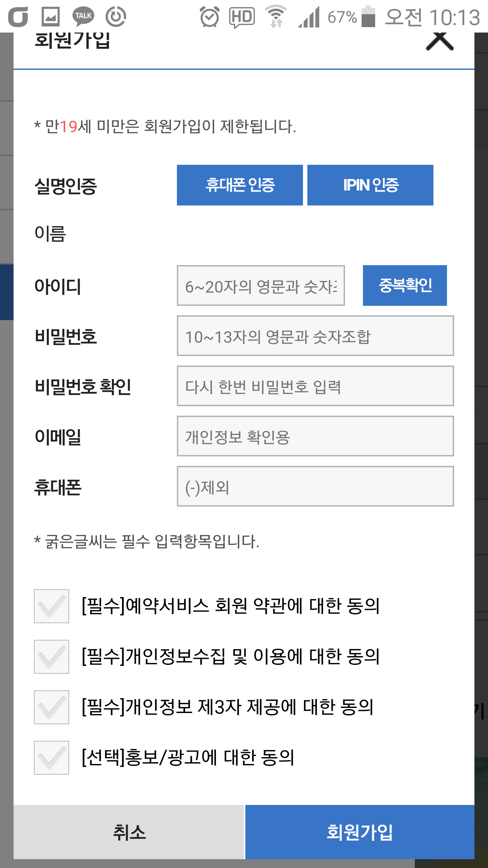Focus the 이메일 input field
488x868 pixels.
(315, 436)
